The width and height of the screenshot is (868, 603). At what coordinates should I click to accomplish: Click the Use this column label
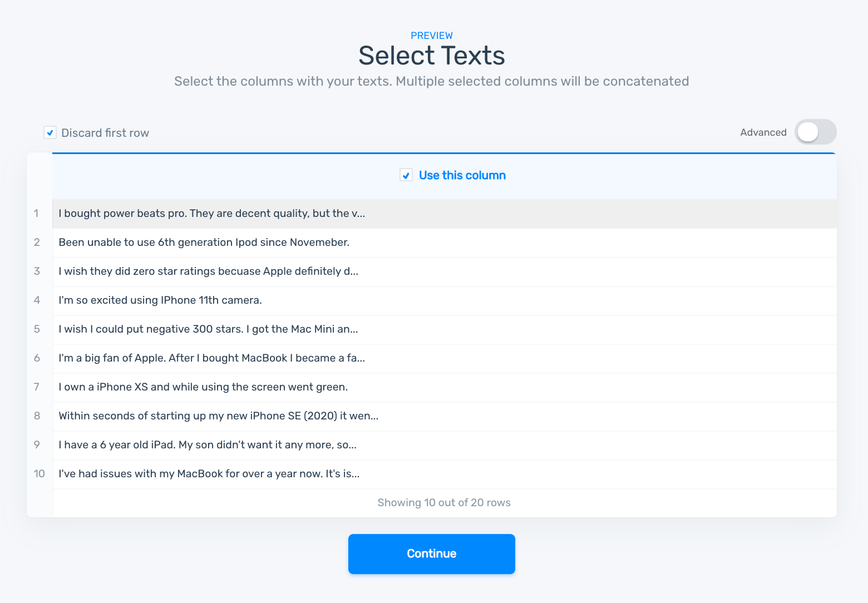(x=462, y=175)
